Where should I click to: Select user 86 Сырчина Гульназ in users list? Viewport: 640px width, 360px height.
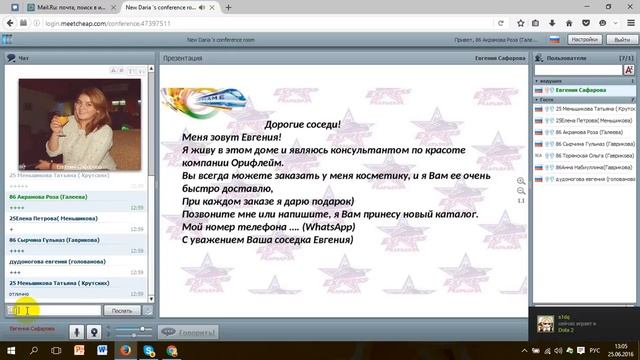pos(584,144)
